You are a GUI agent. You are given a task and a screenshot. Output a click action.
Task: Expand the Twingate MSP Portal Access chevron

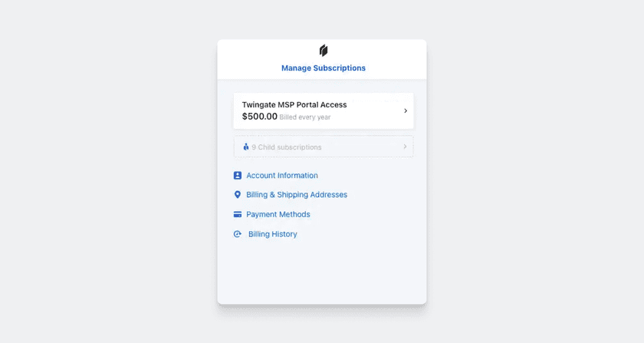click(406, 110)
